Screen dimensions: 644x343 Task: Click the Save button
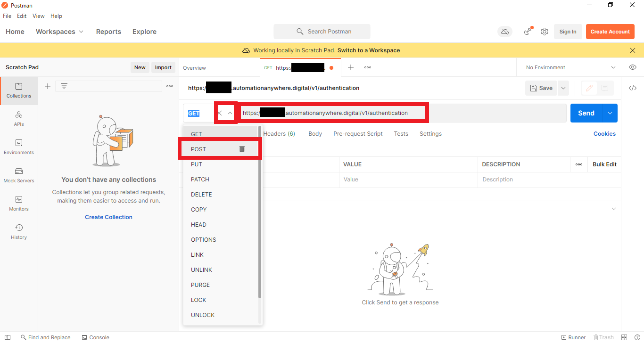tap(541, 88)
